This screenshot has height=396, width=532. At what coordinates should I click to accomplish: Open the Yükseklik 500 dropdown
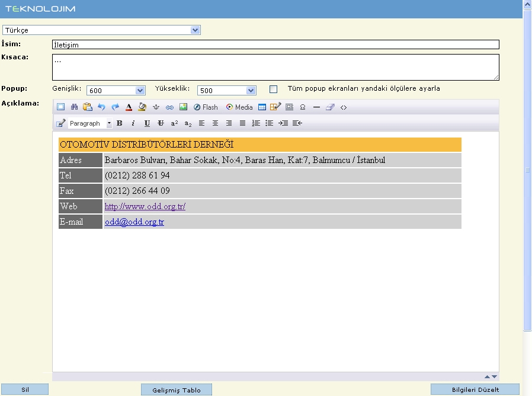[227, 90]
